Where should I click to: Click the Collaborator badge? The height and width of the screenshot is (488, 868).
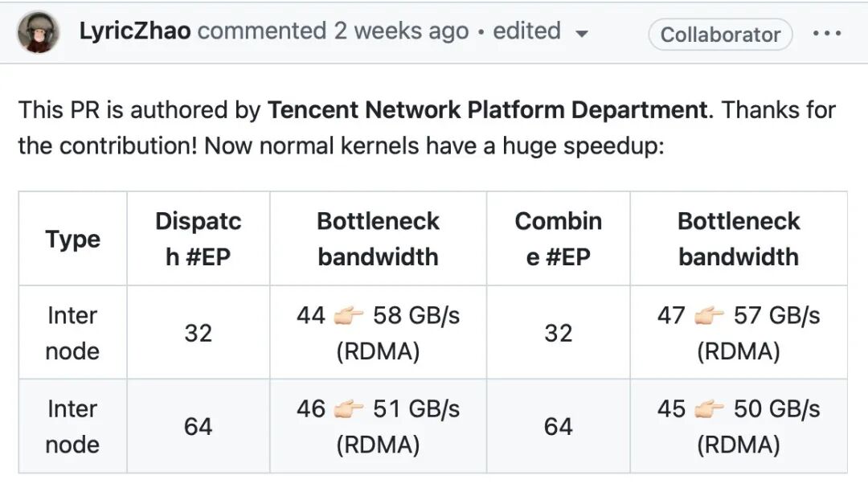point(720,35)
